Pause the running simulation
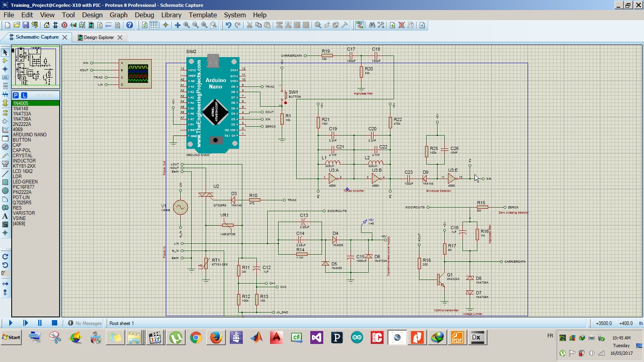Viewport: 644px width, 362px height. coord(39,323)
